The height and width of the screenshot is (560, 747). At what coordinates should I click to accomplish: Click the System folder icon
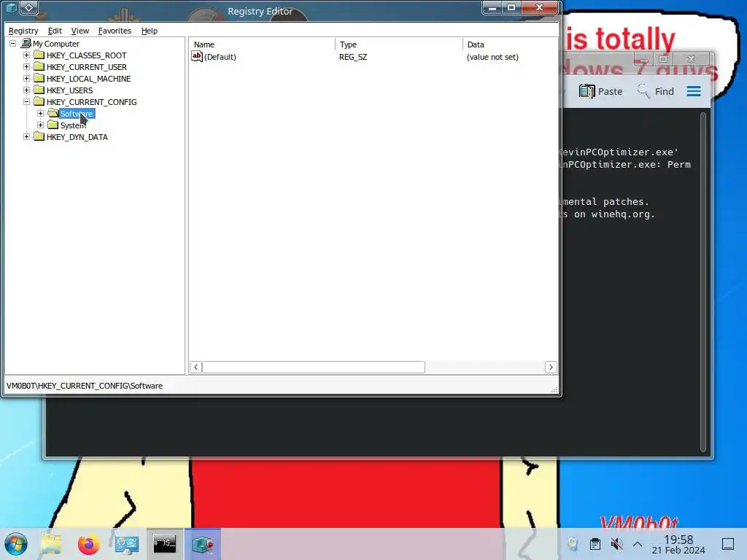(x=53, y=125)
